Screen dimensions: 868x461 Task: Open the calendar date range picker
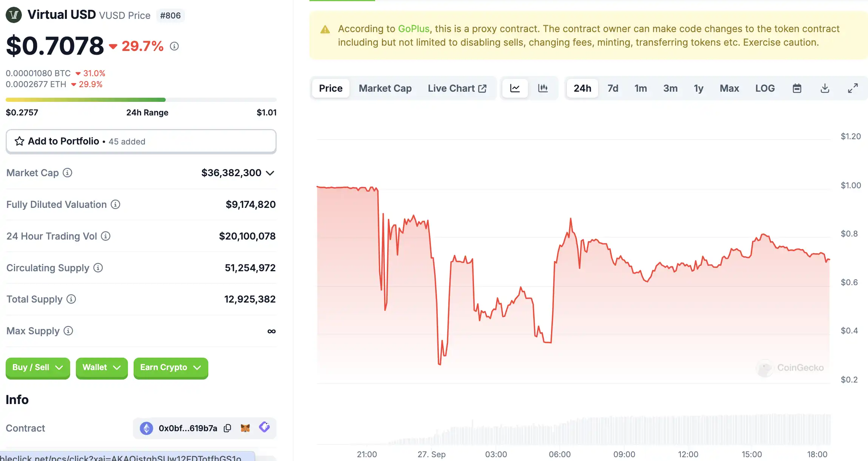797,88
